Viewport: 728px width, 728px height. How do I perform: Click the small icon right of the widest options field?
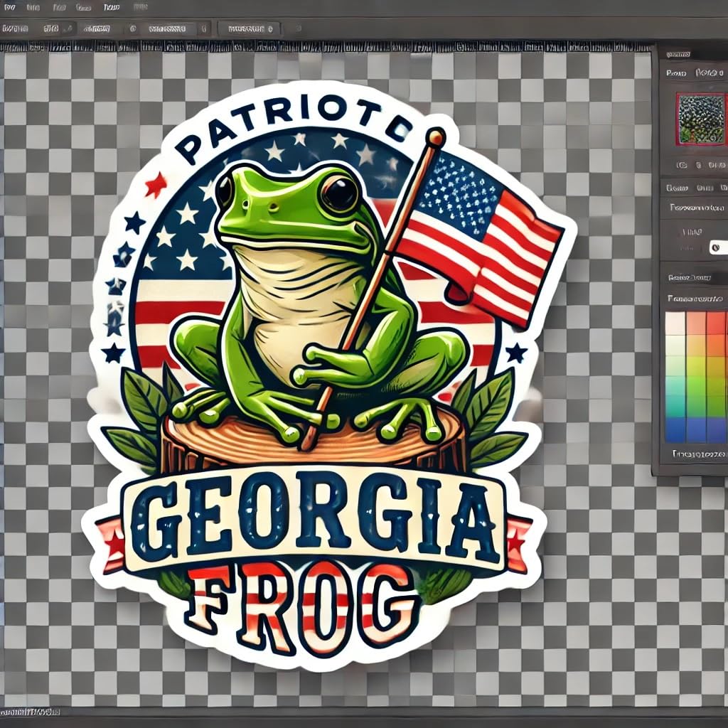pyautogui.click(x=205, y=29)
